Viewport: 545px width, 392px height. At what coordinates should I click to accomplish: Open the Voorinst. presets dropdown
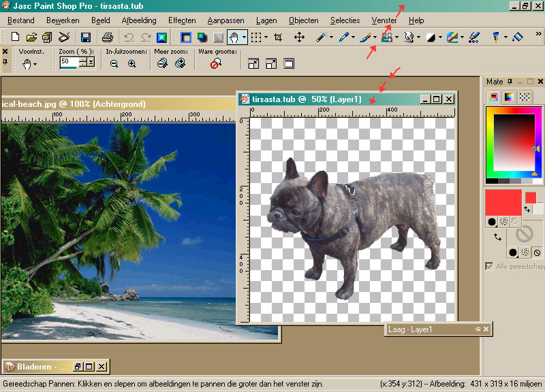(x=35, y=65)
